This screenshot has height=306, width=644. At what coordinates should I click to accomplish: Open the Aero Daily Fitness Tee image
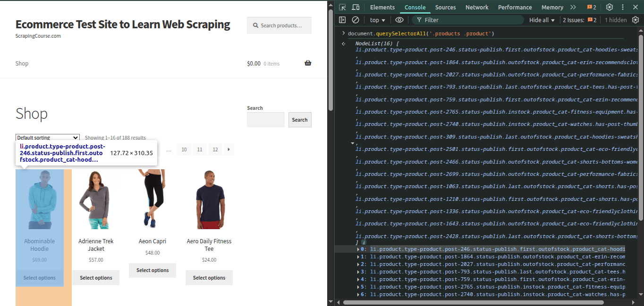209,199
